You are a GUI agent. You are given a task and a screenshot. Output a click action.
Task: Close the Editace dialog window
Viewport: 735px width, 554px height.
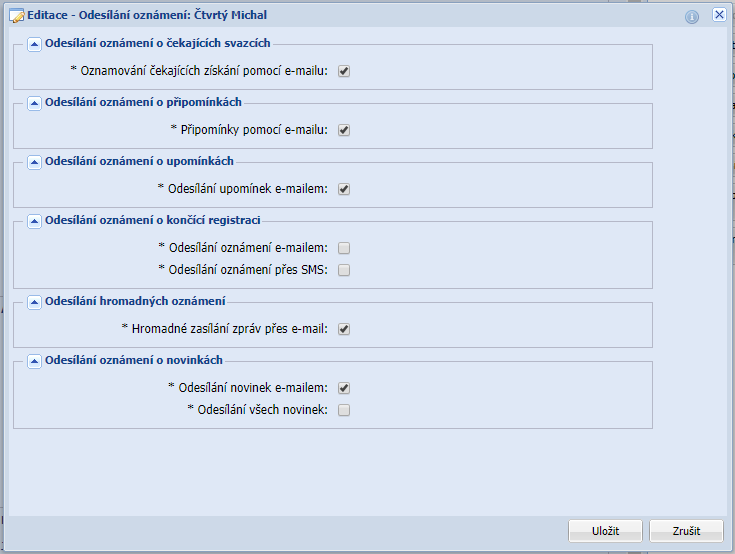point(719,16)
